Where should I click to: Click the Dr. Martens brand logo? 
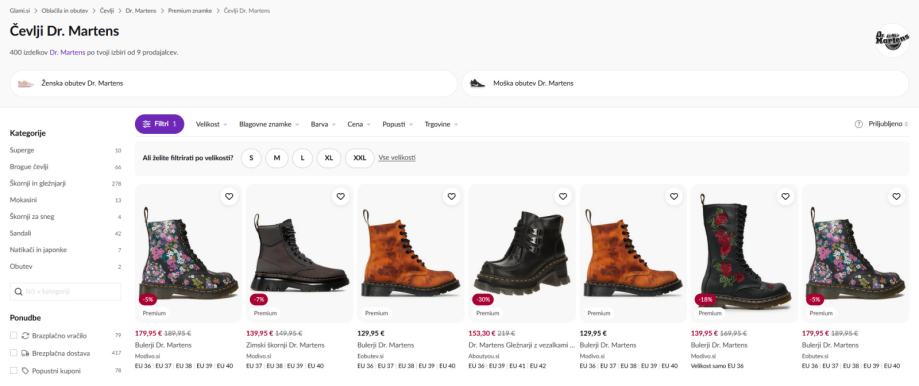point(891,40)
